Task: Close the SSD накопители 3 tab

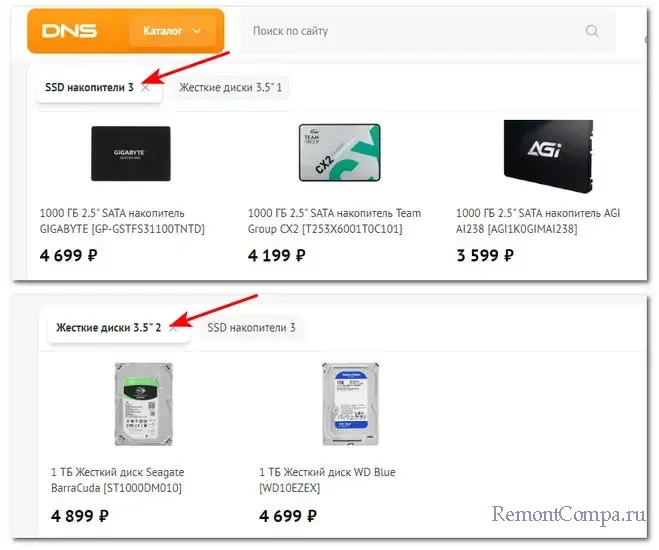Action: coord(145,88)
